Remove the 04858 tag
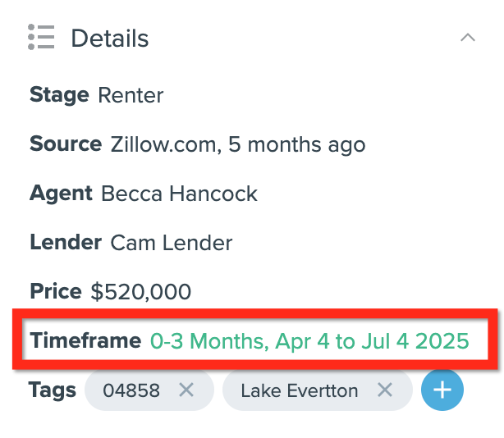The height and width of the screenshot is (438, 504). click(186, 390)
